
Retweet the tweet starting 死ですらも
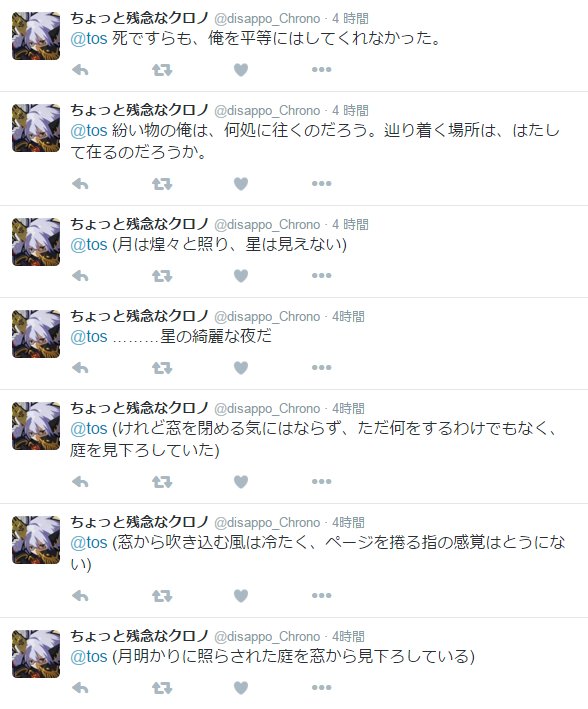pyautogui.click(x=162, y=70)
